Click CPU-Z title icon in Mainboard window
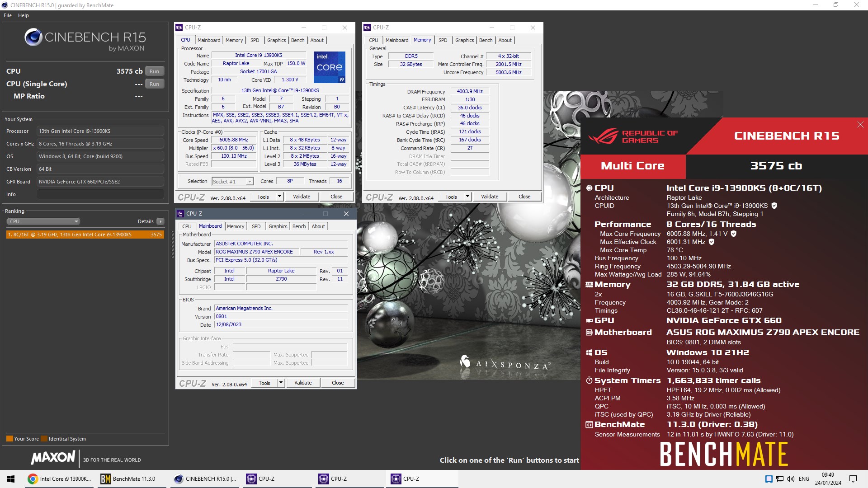Image resolution: width=868 pixels, height=488 pixels. (x=180, y=214)
